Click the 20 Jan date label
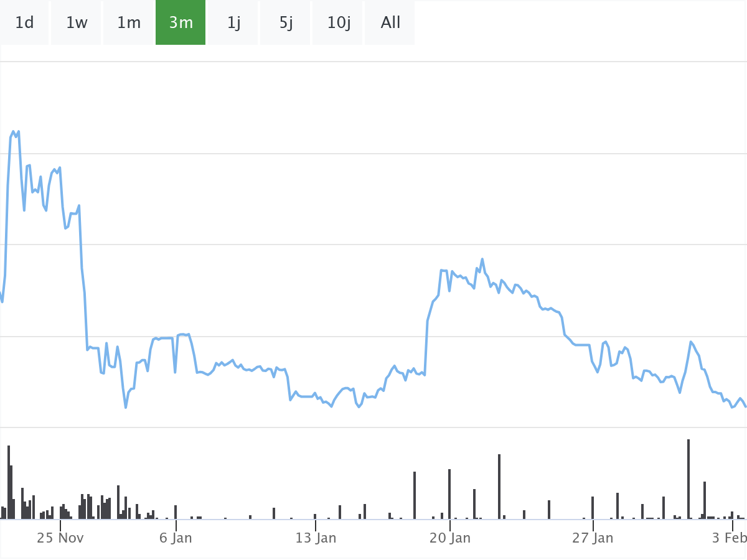747x560 pixels. click(450, 538)
